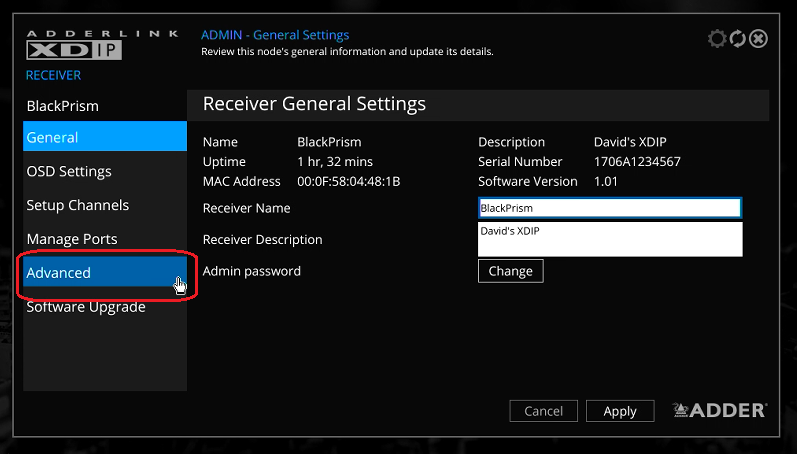Open the General settings page

pos(105,137)
